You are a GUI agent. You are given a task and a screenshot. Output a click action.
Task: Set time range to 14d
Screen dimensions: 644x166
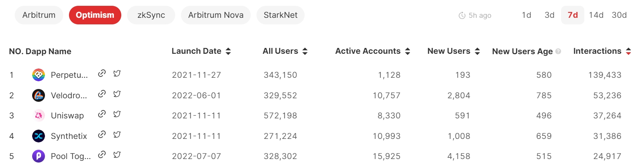pyautogui.click(x=596, y=15)
